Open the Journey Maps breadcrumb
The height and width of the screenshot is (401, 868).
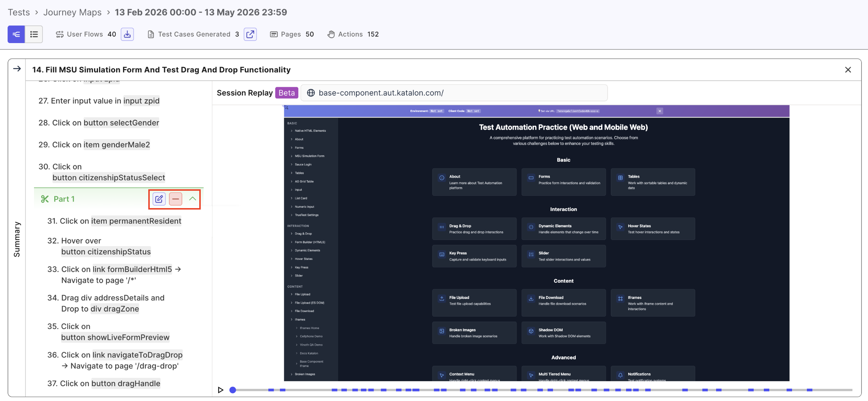pos(72,12)
